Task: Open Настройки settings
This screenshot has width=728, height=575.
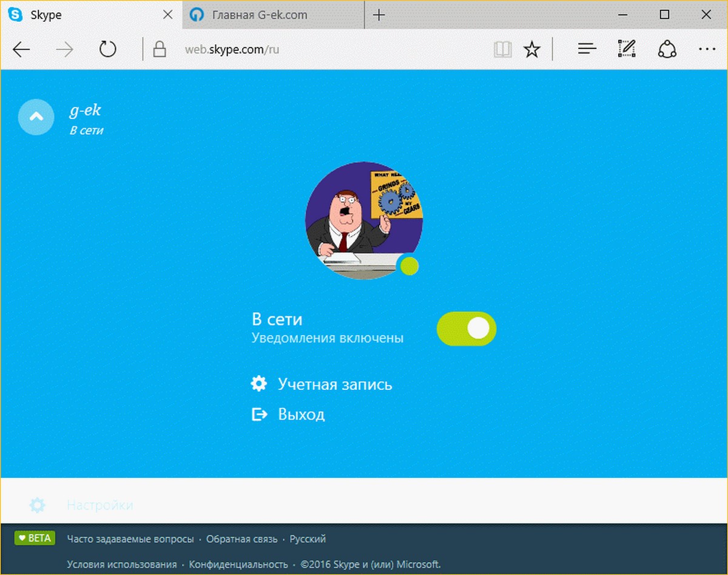Action: coord(99,505)
